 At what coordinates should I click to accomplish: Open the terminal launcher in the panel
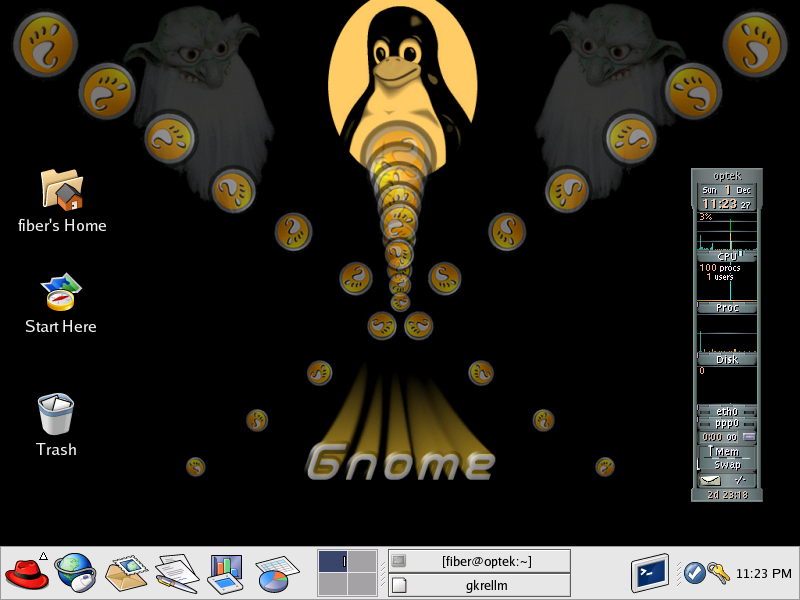pyautogui.click(x=649, y=572)
